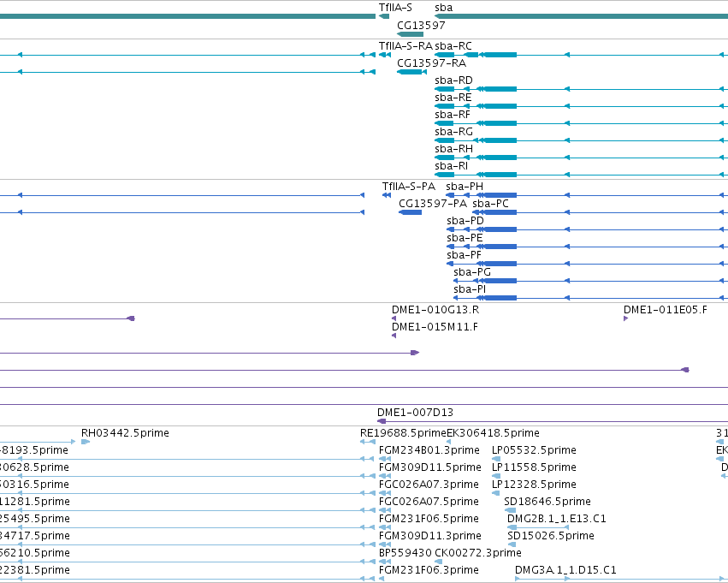Select the CG13597-PA protein feature bar
The width and height of the screenshot is (728, 583).
pos(411,212)
